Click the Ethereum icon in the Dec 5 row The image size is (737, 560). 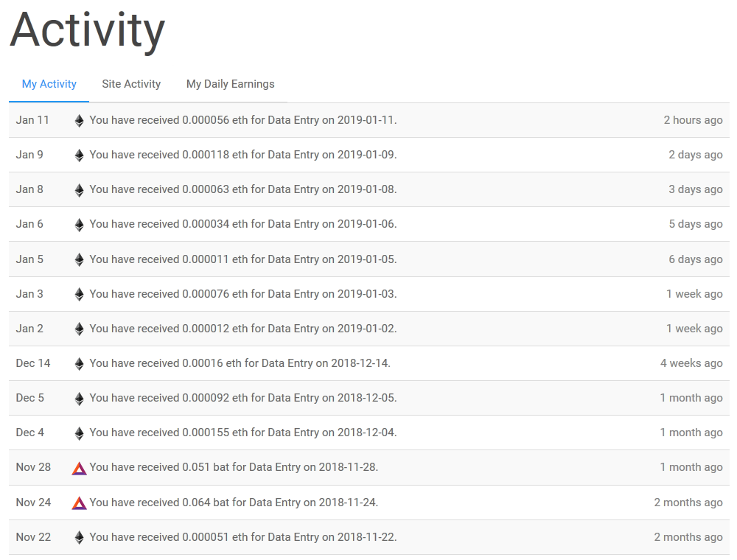tap(80, 399)
